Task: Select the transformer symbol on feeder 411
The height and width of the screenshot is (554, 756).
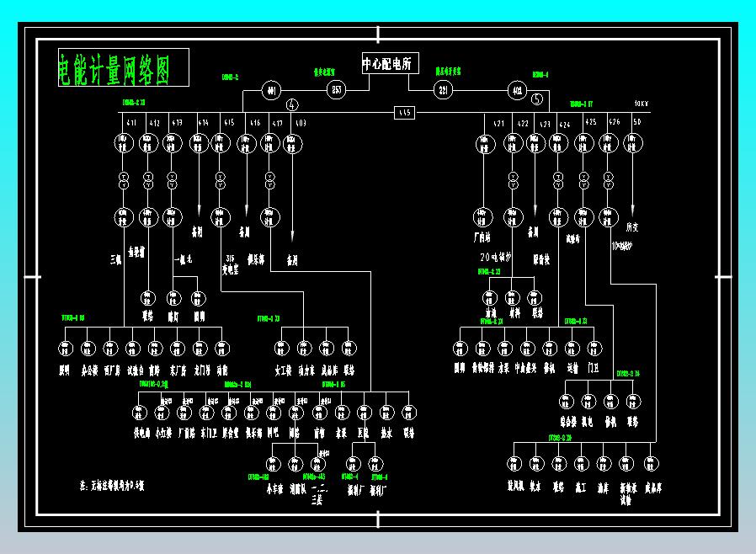Action: coord(124,180)
